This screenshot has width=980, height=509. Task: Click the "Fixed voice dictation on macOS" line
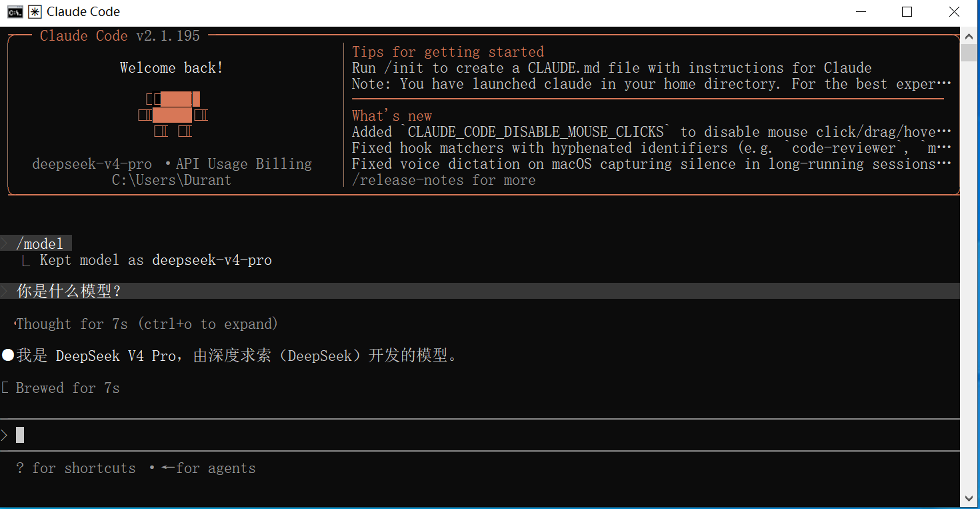(x=651, y=164)
